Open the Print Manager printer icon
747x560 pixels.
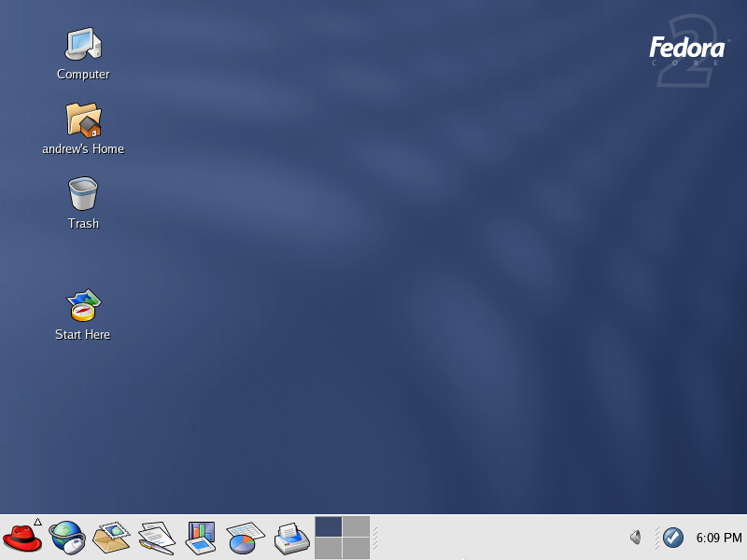pyautogui.click(x=291, y=538)
